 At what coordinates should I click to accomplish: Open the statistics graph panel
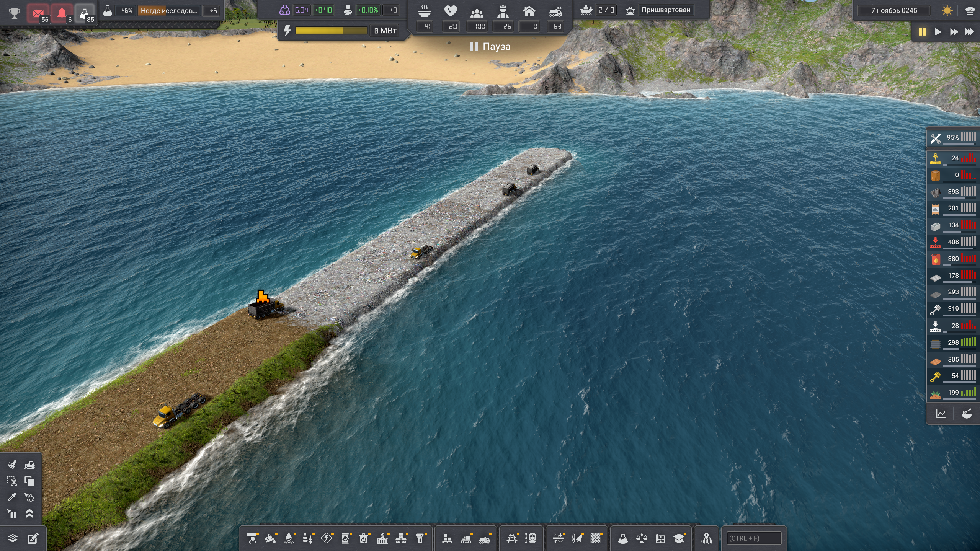(x=941, y=414)
